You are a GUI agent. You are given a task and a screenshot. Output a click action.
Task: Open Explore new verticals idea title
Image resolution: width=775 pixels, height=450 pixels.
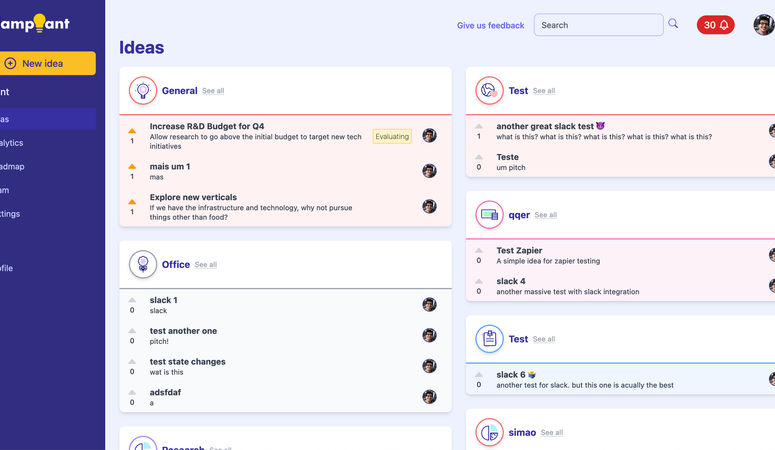(193, 197)
